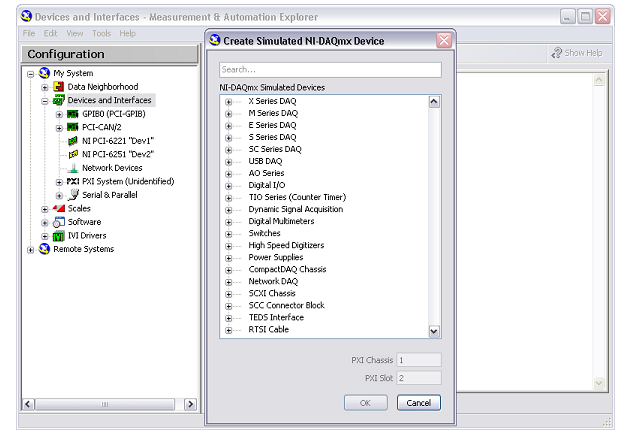The height and width of the screenshot is (431, 618).
Task: Expand M Series DAQ in device list
Action: point(228,114)
